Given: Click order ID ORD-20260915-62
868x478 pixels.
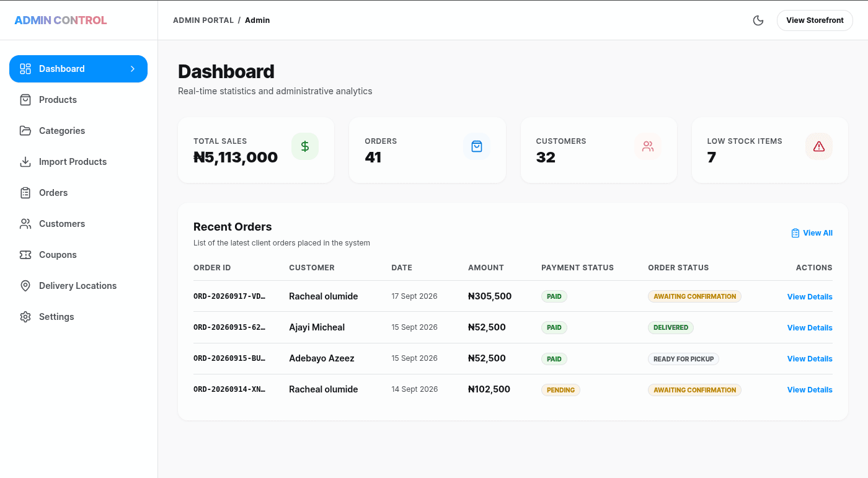Looking at the screenshot, I should pyautogui.click(x=229, y=327).
